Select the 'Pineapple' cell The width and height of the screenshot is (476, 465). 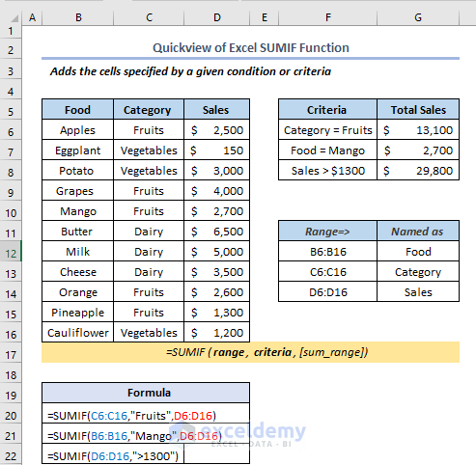[77, 313]
